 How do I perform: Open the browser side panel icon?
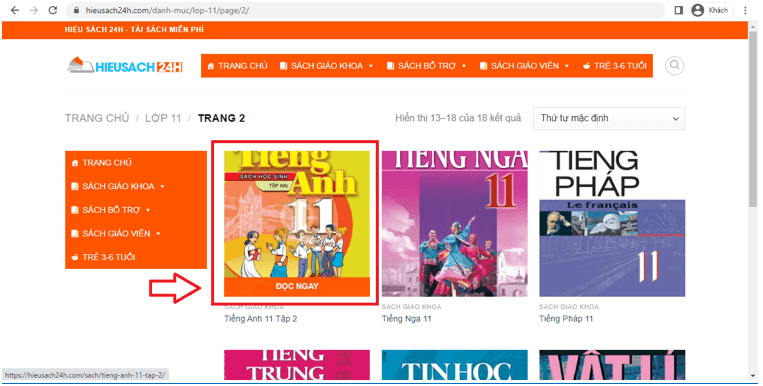tap(678, 10)
